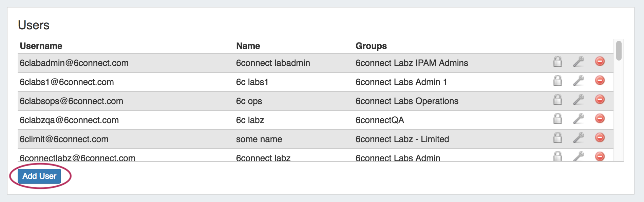644x202 pixels.
Task: Click lock icon for 6clabsops@6connect.com
Action: pyautogui.click(x=557, y=100)
